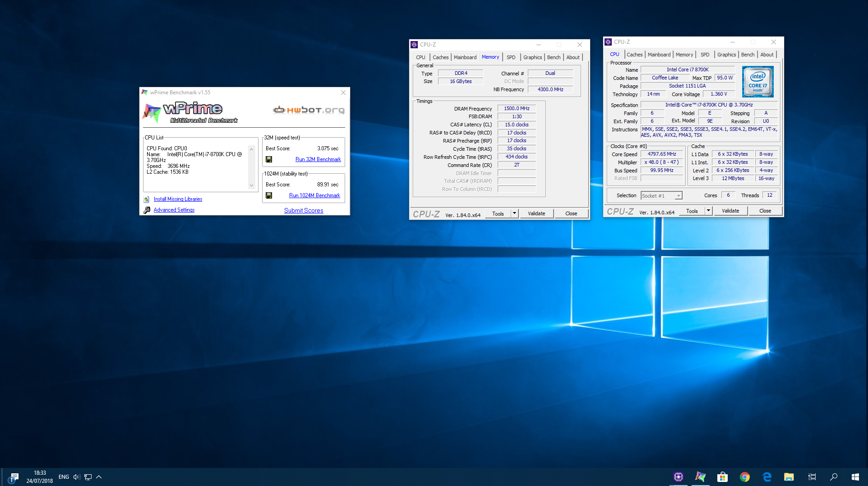Open Mainboard tab in CPU CPU-Z window
Screen dimensions: 868x486
click(x=659, y=55)
